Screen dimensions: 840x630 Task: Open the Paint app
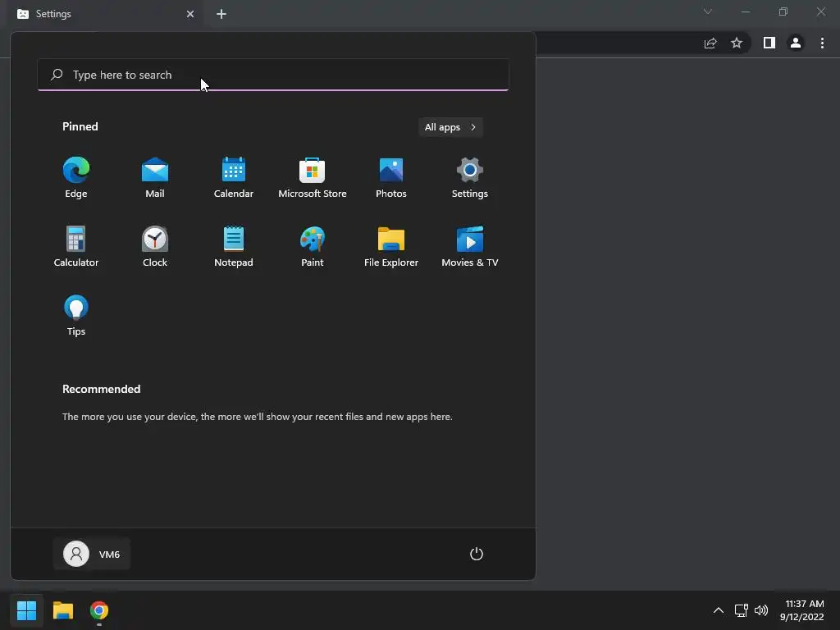tap(313, 246)
